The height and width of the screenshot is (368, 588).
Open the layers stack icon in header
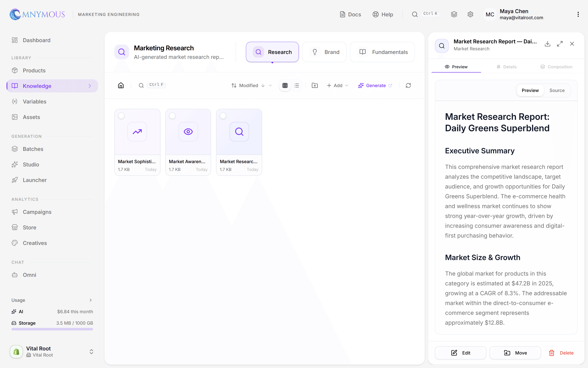coord(454,14)
